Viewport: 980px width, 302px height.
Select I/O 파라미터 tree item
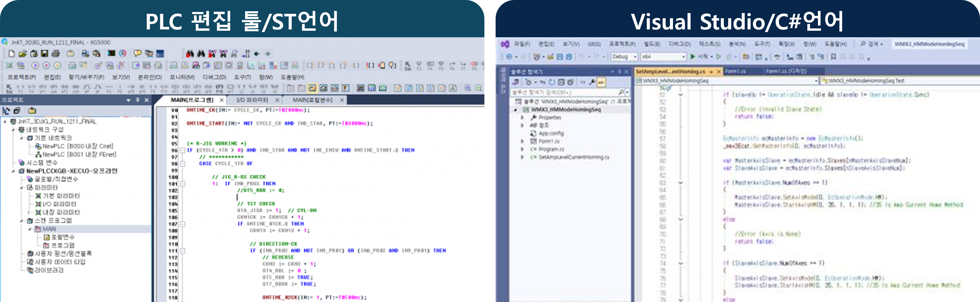point(59,204)
